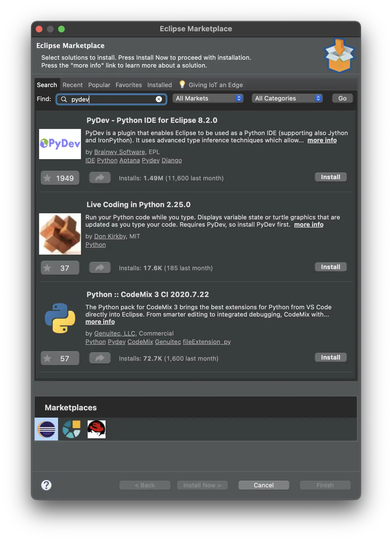Click Python :: CodeMix 3 CI title
Image resolution: width=392 pixels, height=541 pixels.
(x=148, y=295)
